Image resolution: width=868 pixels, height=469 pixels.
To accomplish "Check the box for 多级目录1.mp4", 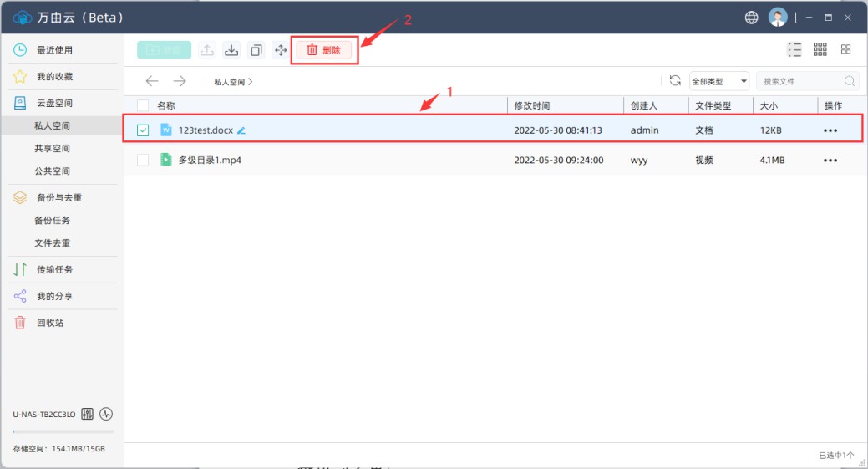I will click(x=143, y=160).
